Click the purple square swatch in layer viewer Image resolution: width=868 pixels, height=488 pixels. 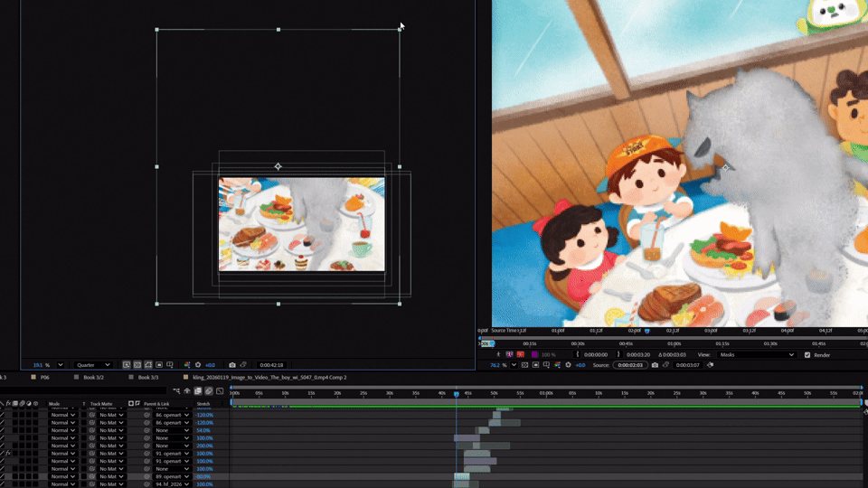click(x=534, y=354)
